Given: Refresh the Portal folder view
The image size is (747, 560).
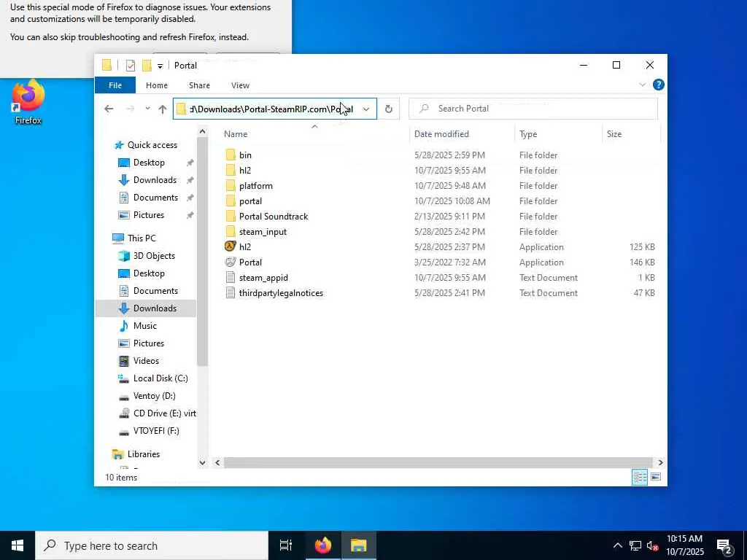Looking at the screenshot, I should pyautogui.click(x=389, y=109).
